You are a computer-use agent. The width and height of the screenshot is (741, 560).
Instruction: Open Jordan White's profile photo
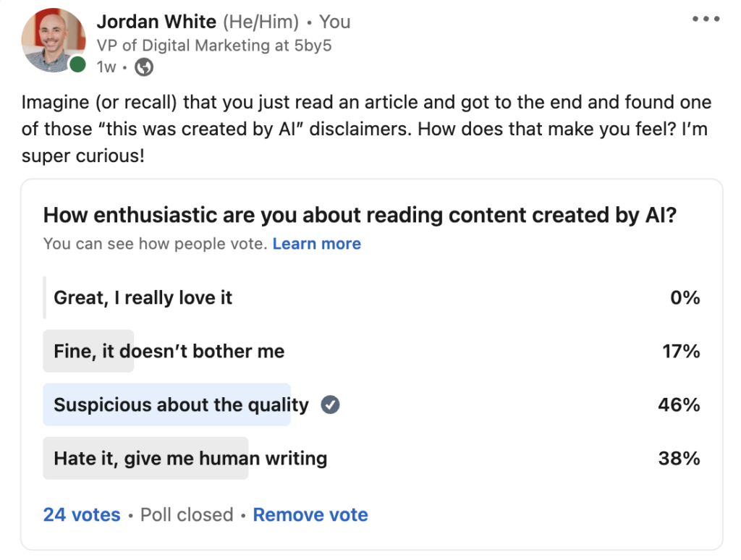(54, 40)
